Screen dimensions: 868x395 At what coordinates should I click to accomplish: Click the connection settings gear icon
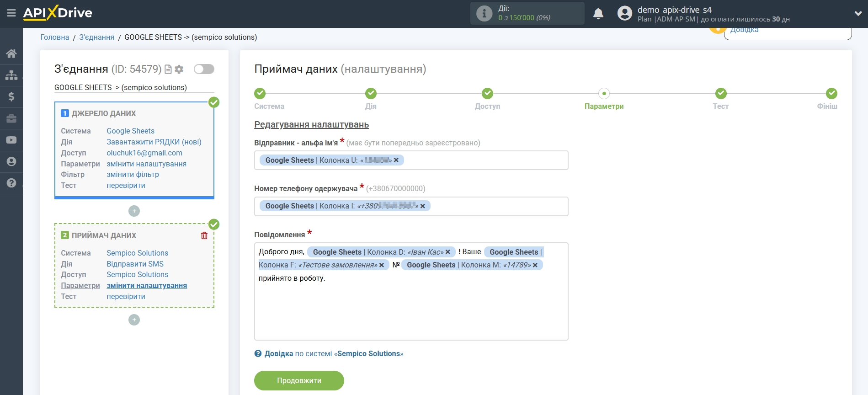[x=179, y=69]
